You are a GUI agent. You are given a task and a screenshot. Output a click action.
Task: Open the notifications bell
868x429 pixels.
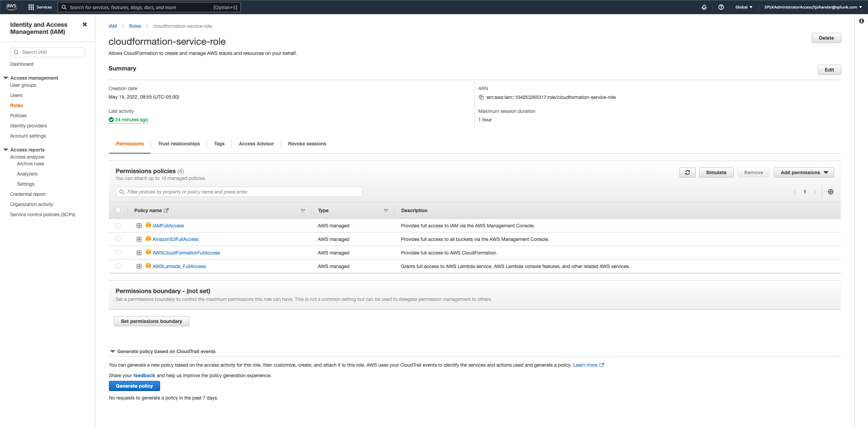point(704,7)
